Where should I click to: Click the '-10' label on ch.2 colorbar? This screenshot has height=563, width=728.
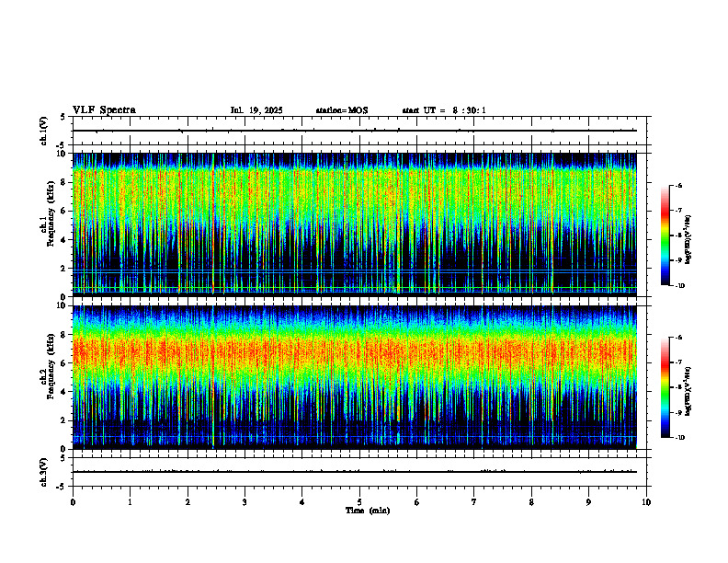click(x=679, y=437)
